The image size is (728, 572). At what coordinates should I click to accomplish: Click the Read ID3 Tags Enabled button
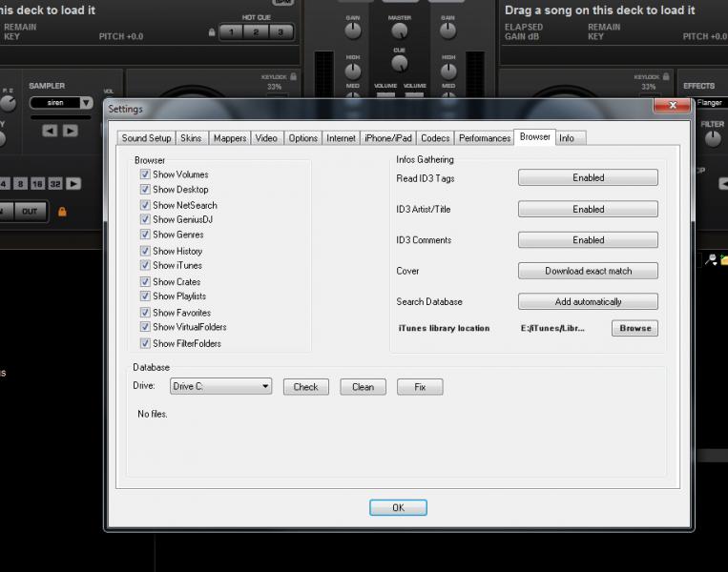point(588,178)
